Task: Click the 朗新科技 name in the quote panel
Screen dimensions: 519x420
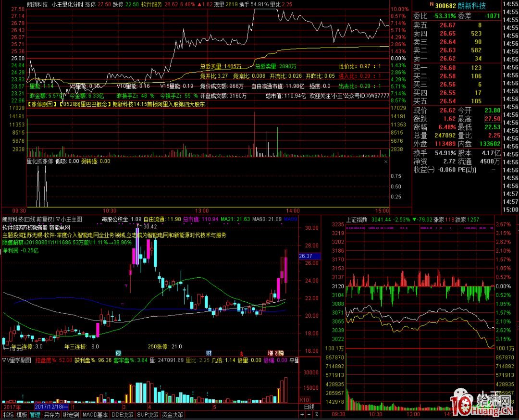Action: click(x=472, y=6)
